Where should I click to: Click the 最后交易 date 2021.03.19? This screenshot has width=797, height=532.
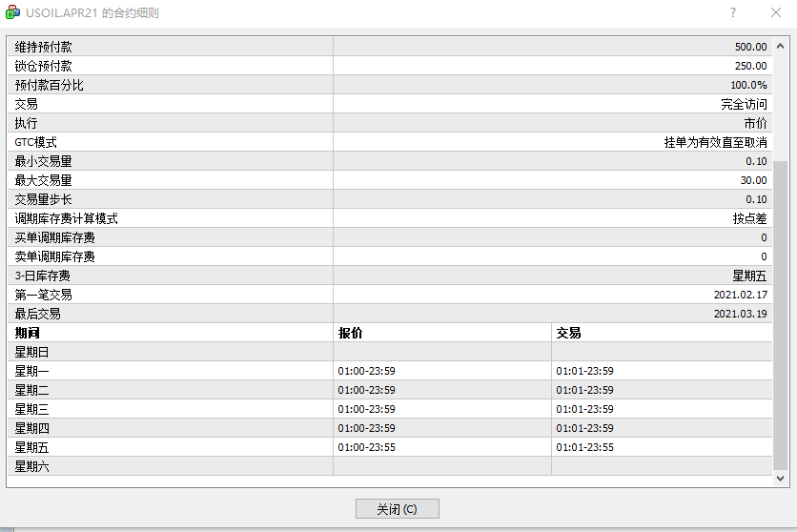(x=740, y=314)
